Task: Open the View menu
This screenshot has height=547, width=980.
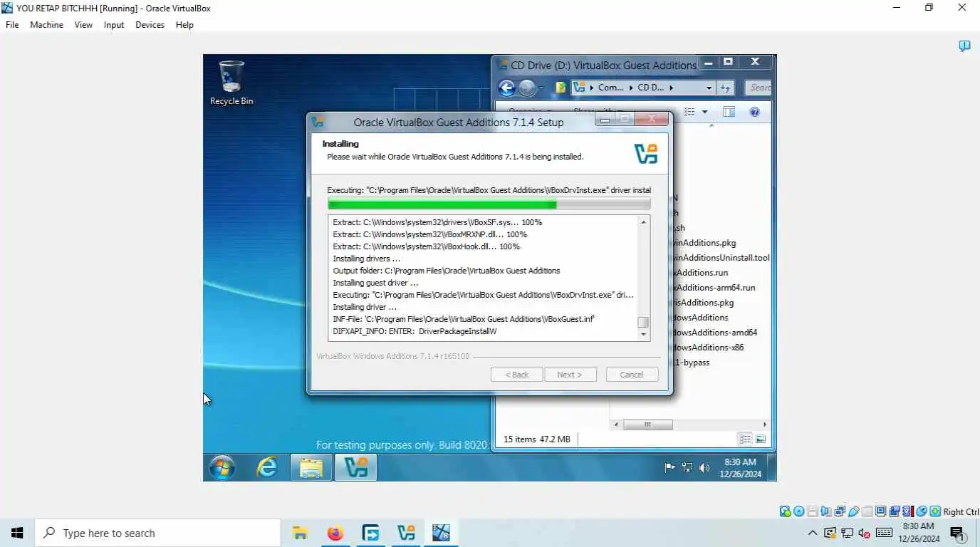Action: 83,24
